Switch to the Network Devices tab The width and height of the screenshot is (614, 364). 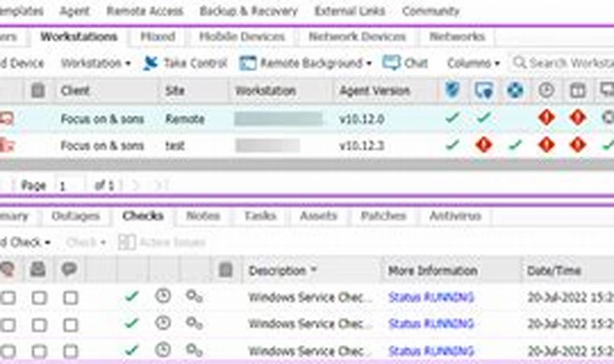[357, 36]
